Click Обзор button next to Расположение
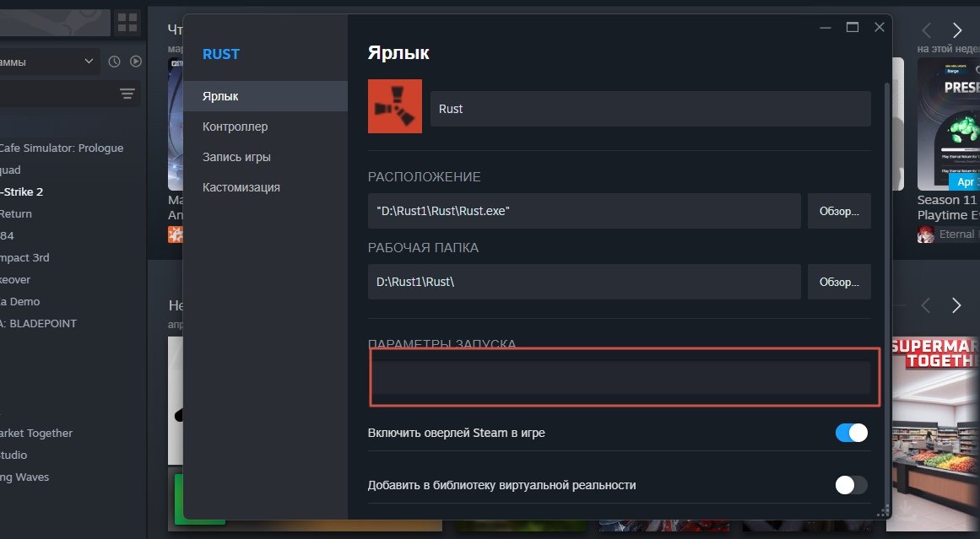980x539 pixels. 839,211
